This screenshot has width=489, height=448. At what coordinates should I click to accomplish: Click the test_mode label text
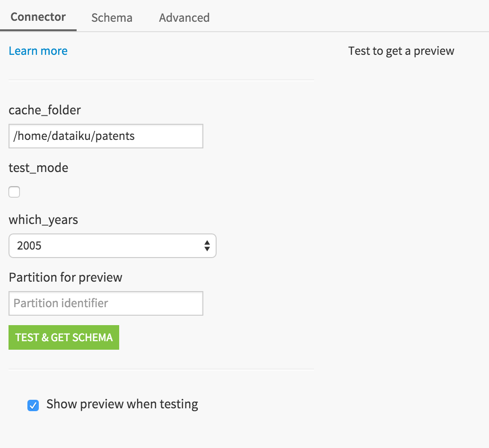point(38,168)
